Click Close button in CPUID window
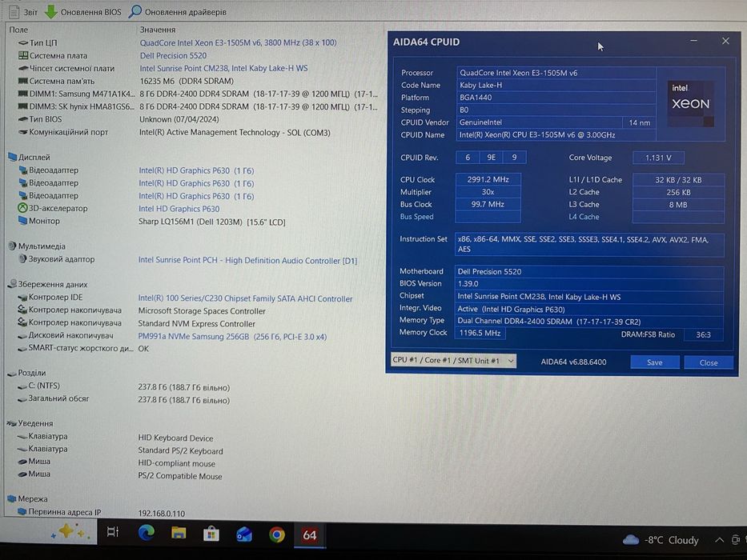Viewport: 747px width, 560px height. 709,363
